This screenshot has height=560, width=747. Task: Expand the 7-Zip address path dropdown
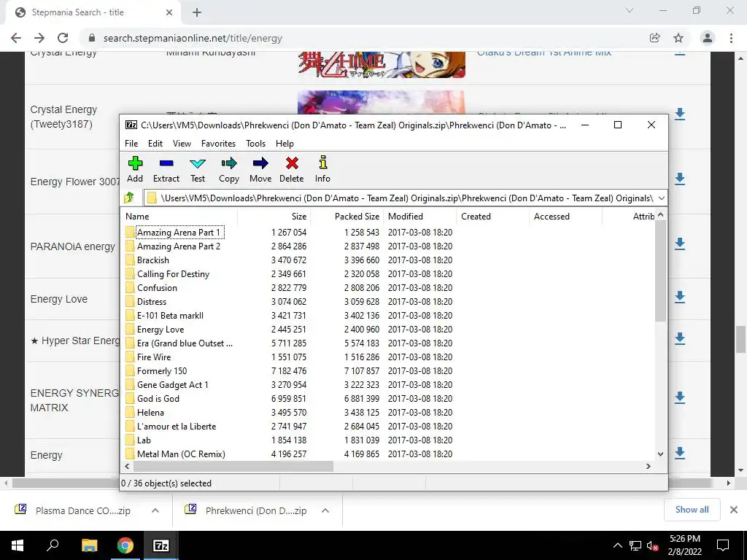click(661, 198)
